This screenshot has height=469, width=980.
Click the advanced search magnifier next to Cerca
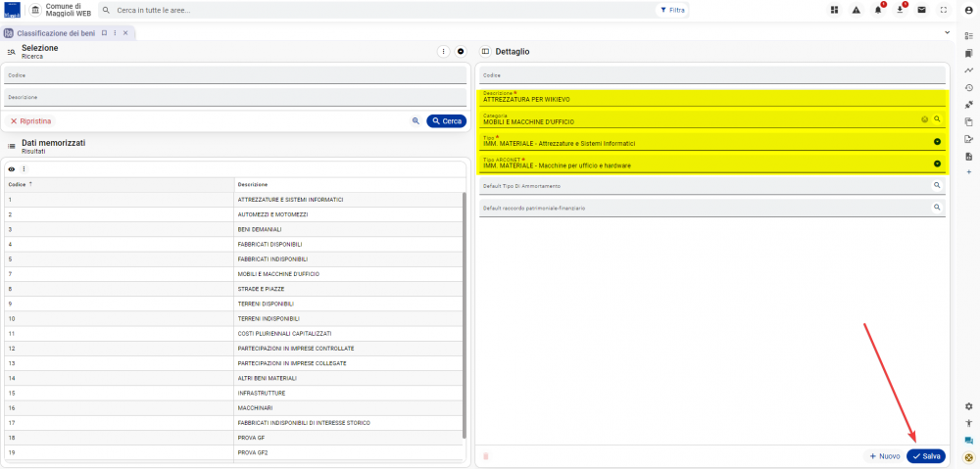pos(416,121)
